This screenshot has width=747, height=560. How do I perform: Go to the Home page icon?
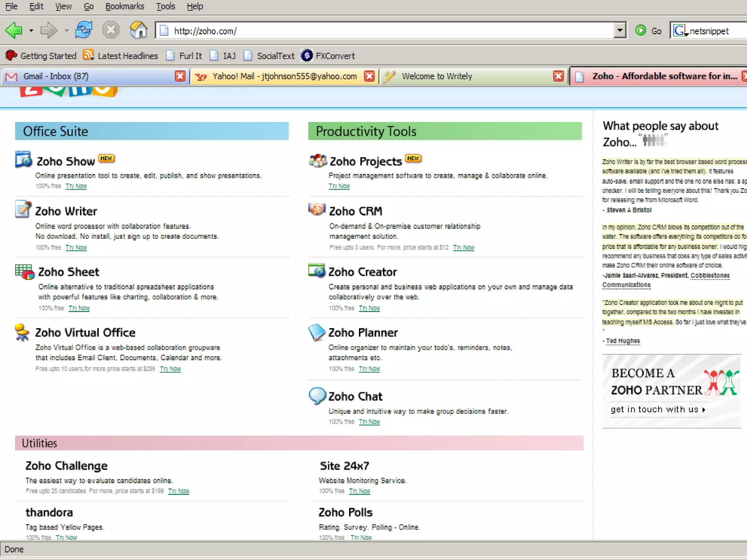point(139,30)
